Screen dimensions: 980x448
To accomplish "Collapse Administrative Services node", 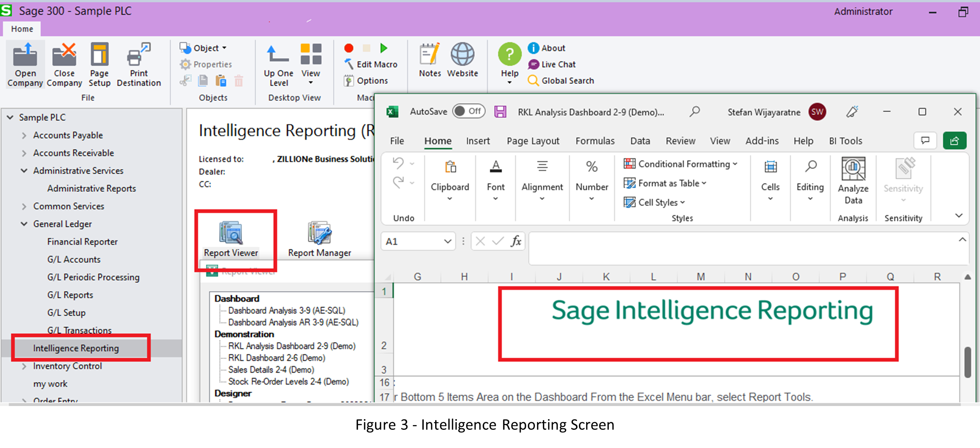I will pos(24,171).
